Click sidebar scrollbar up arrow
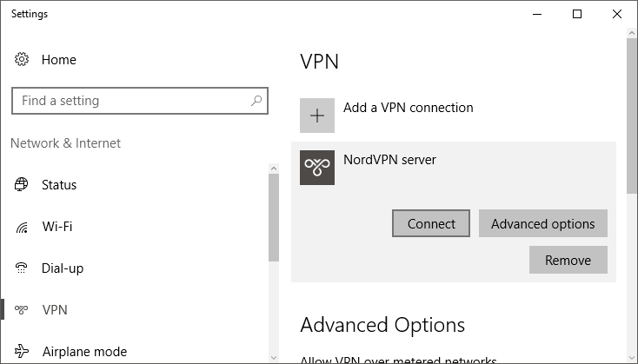 click(274, 169)
